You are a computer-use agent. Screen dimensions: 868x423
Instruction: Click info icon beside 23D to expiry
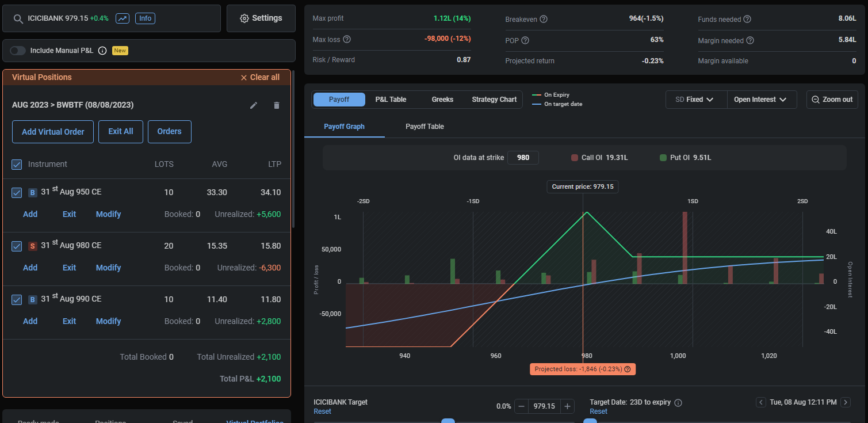678,403
